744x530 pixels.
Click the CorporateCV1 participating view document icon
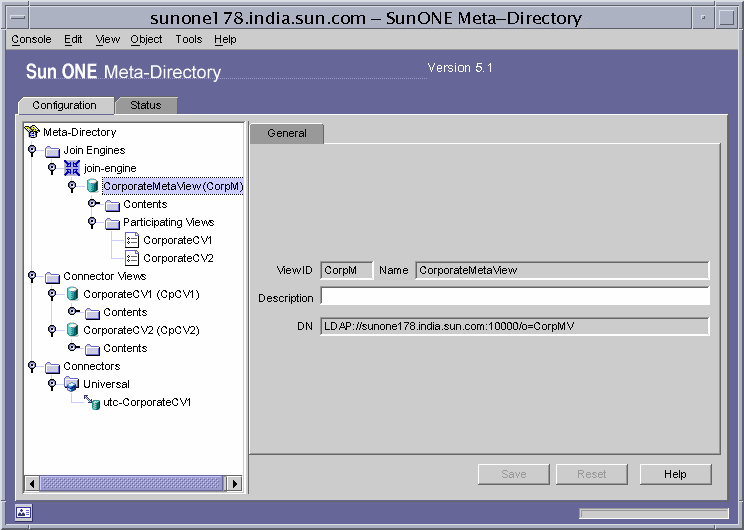[x=132, y=240]
